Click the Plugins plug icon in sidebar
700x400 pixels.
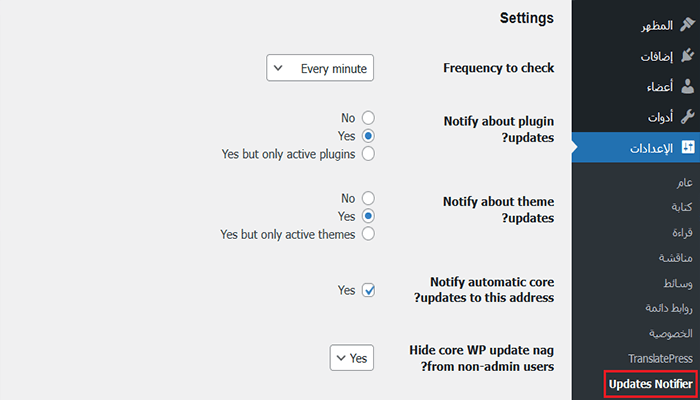click(x=687, y=55)
